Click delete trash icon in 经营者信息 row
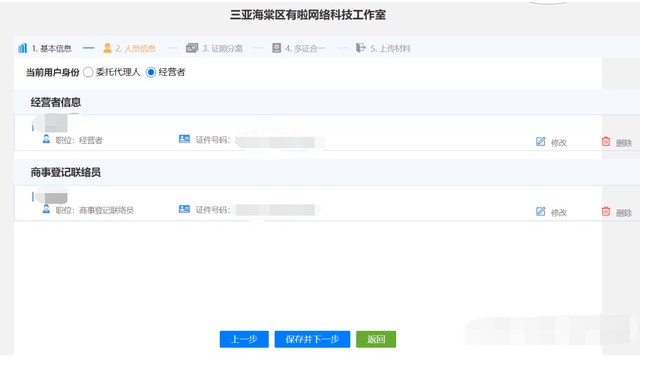Viewport: 646px width, 374px height. tap(606, 142)
